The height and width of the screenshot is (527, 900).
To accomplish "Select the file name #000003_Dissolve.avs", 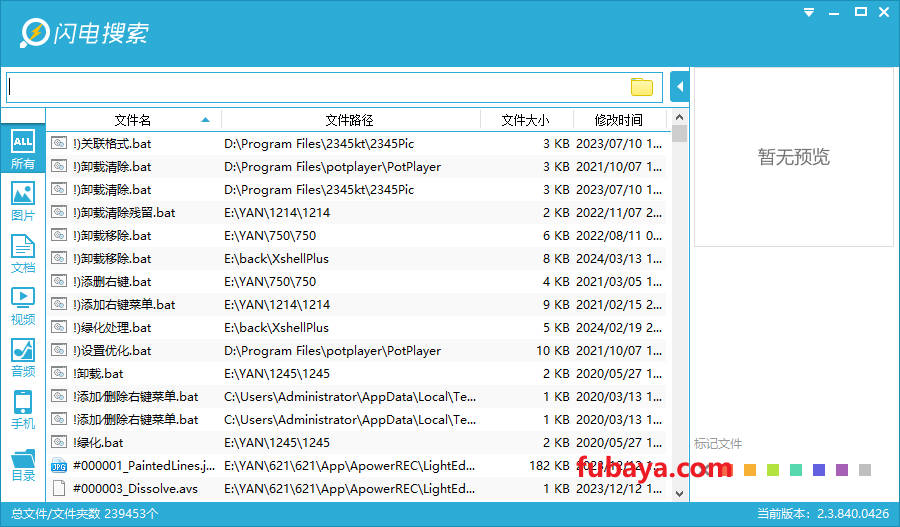I will 135,489.
